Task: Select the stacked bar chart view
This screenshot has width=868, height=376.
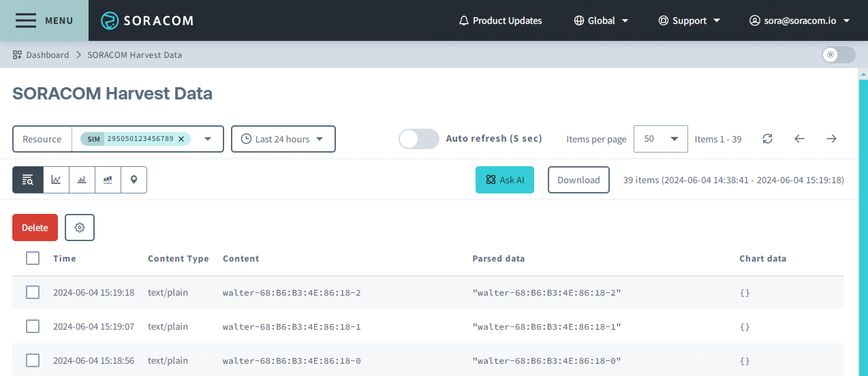Action: (108, 180)
